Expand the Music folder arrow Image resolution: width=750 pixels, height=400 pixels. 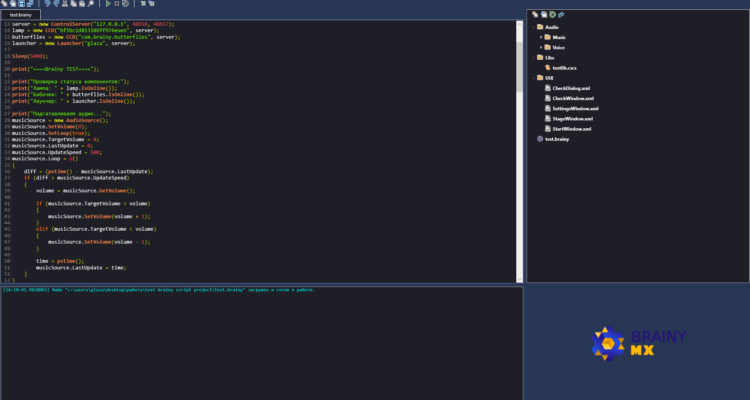(541, 37)
